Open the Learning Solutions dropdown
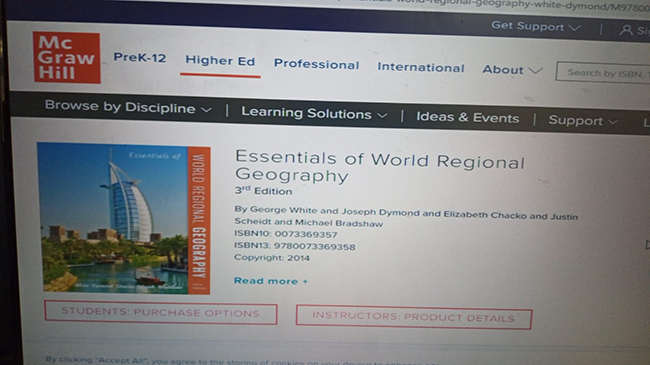The height and width of the screenshot is (365, 650). (x=314, y=113)
